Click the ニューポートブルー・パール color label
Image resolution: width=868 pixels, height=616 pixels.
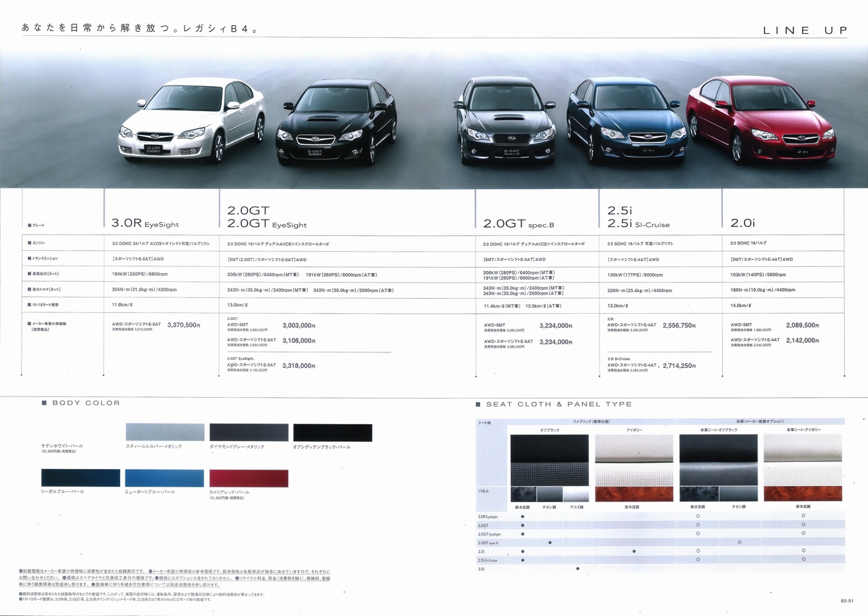click(151, 491)
